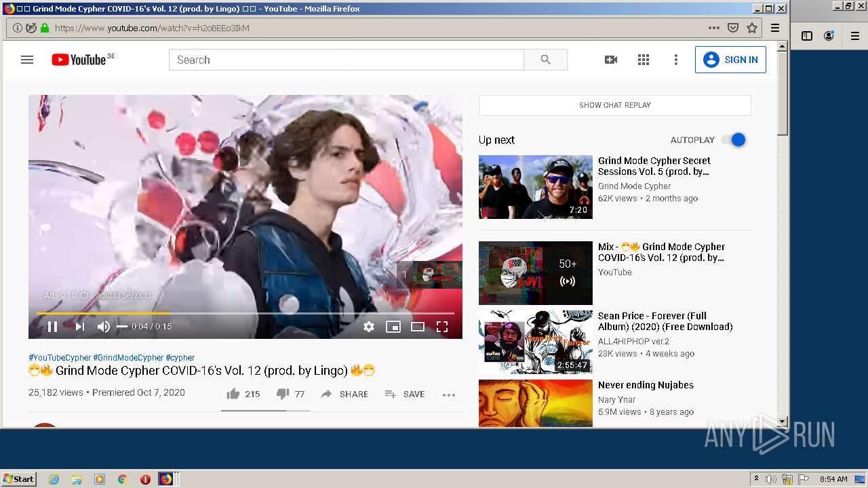The width and height of the screenshot is (868, 488).
Task: Open the #GrindModeCypher hashtag
Action: (128, 357)
